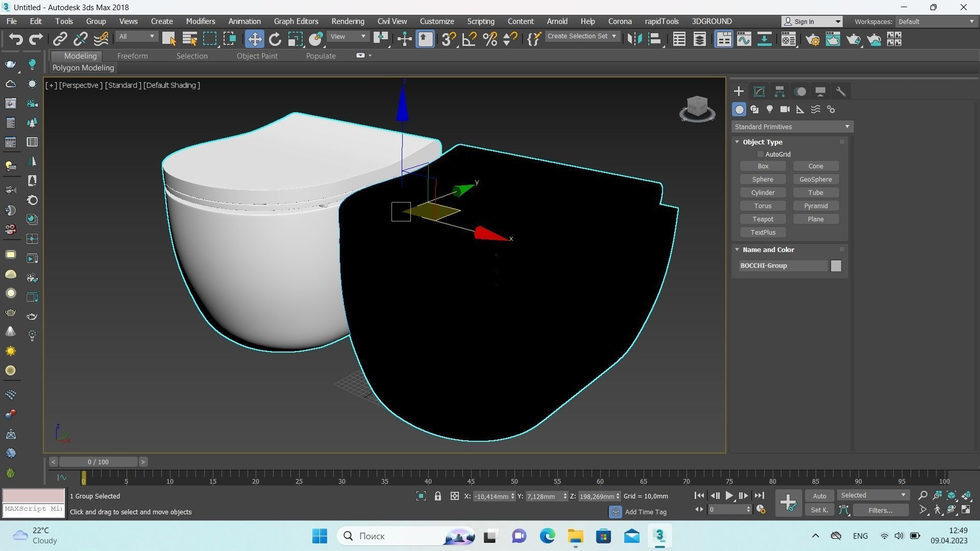Viewport: 980px width, 551px height.
Task: Click the Undo arrow icon
Action: 16,39
